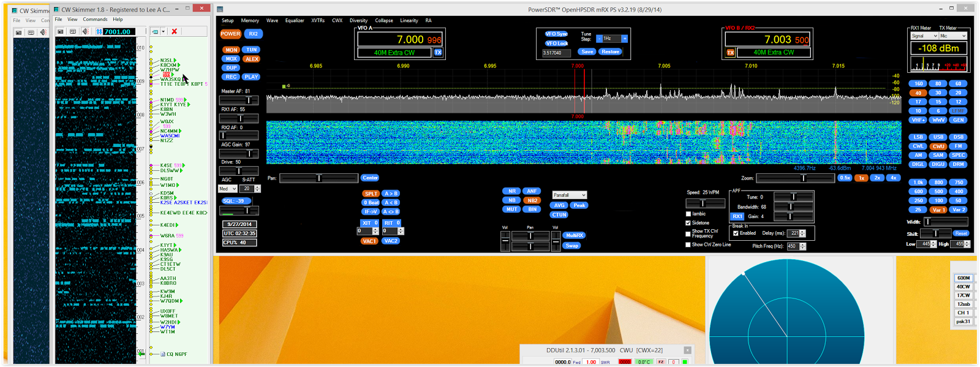Open the Panafall display mode dropdown

tap(570, 195)
